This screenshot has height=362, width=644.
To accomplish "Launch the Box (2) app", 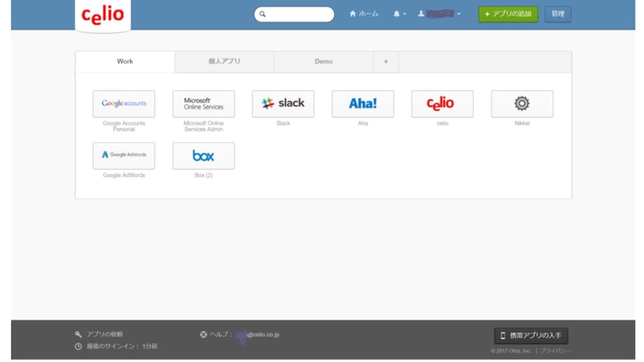I will click(203, 156).
